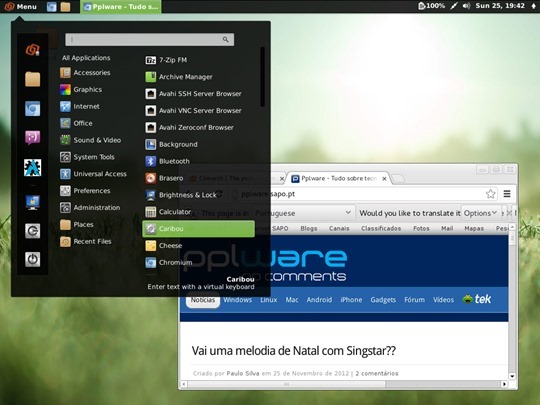Select the Graphics category
The height and width of the screenshot is (405, 540).
[81, 90]
